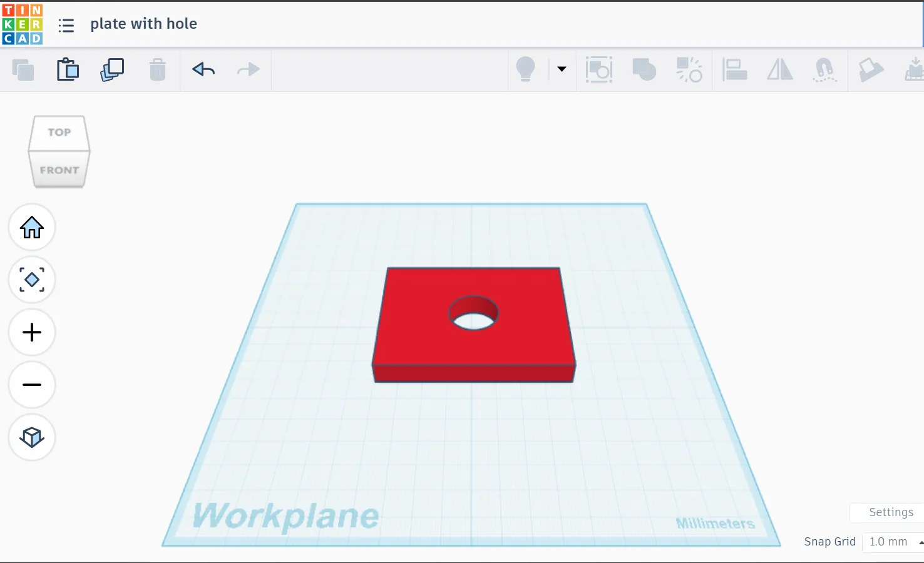Duplicate and repeat the selection
This screenshot has width=924, height=563.
[x=113, y=69]
